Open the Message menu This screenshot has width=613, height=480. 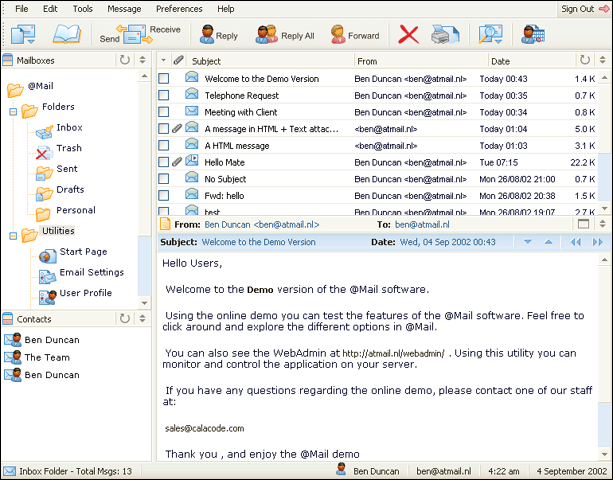pos(124,9)
